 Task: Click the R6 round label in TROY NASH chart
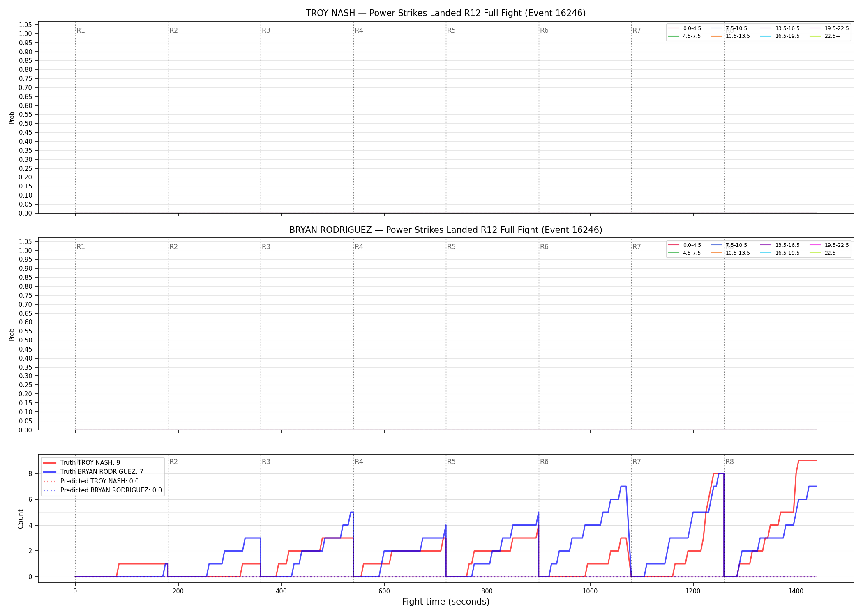point(544,30)
